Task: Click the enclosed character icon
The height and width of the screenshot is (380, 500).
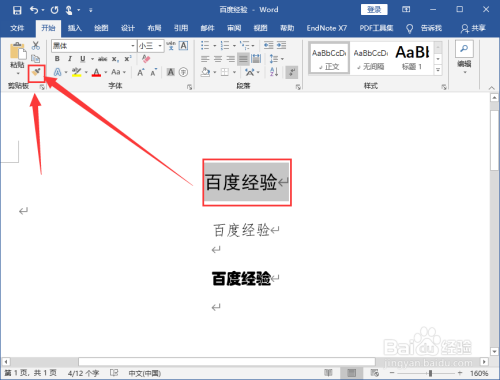Action: point(183,72)
